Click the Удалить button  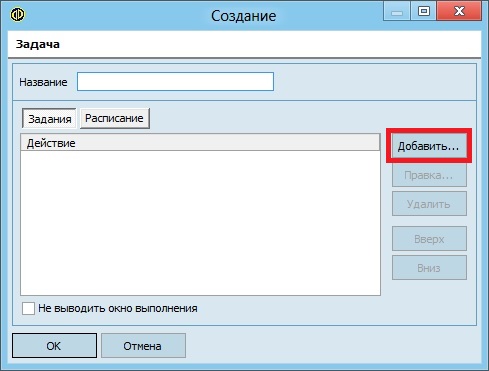pos(429,204)
